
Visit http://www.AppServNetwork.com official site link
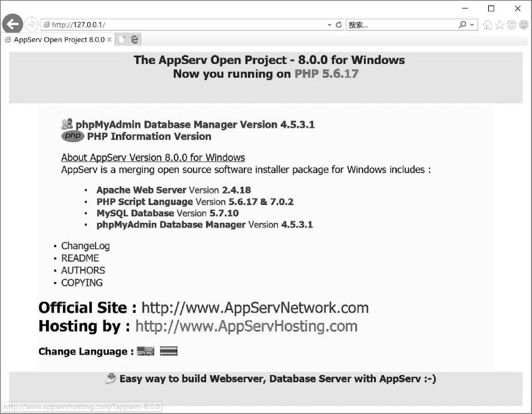click(255, 308)
